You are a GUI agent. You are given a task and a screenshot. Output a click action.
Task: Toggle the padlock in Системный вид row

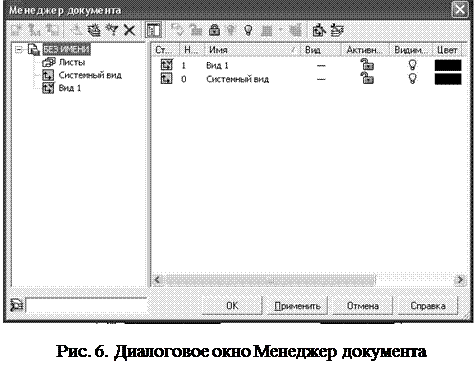coord(367,78)
